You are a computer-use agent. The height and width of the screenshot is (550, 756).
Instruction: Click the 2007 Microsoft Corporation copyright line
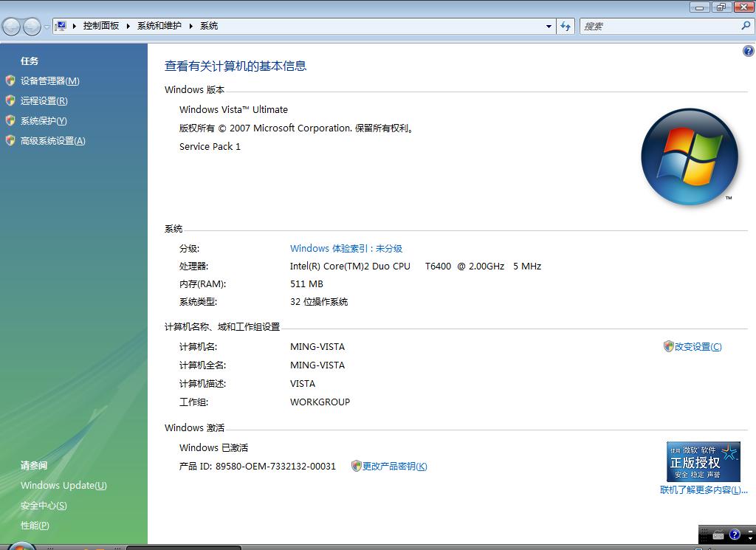(x=297, y=128)
